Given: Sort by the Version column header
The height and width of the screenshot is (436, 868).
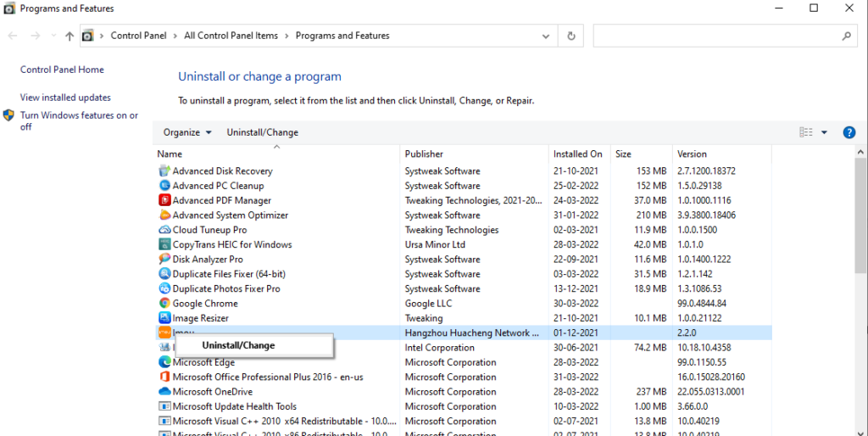Looking at the screenshot, I should [x=722, y=154].
